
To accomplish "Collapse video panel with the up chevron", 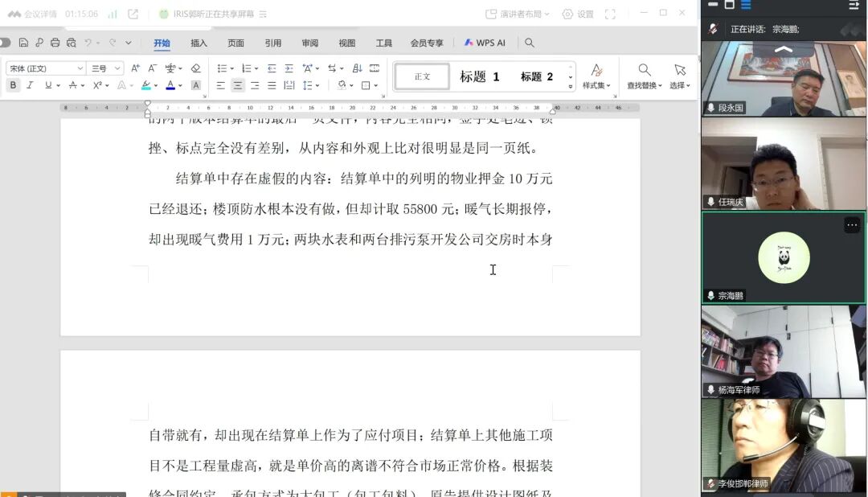I will tap(784, 49).
